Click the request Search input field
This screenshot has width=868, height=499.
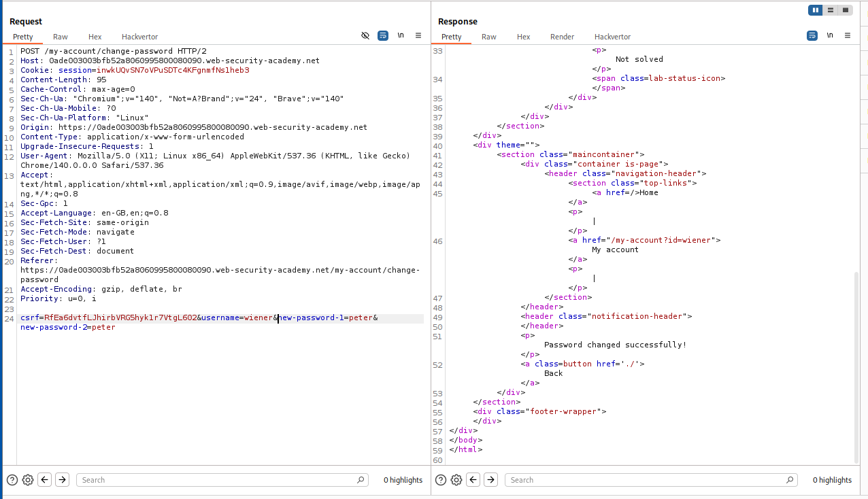(218, 480)
